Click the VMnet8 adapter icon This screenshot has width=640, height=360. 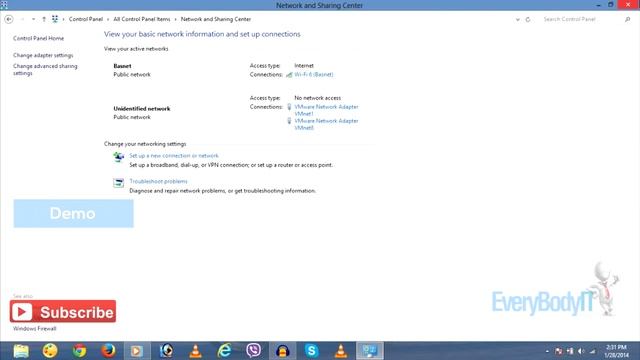click(x=289, y=121)
